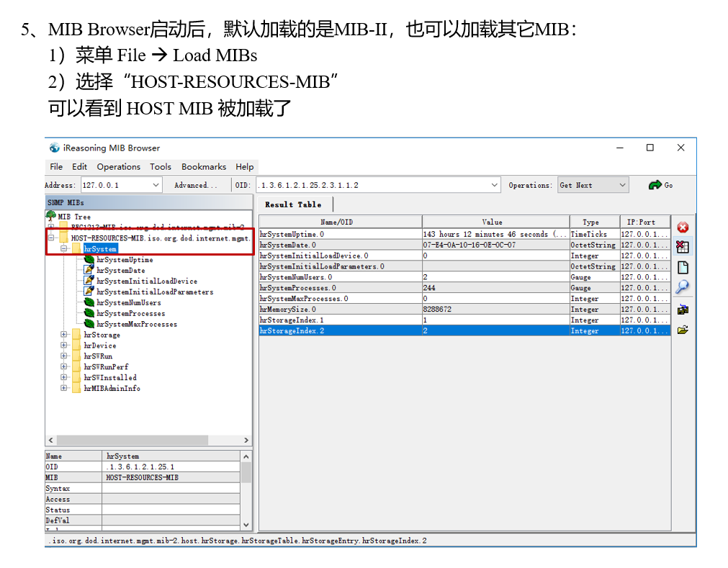Click inside the OID input field

click(x=360, y=184)
